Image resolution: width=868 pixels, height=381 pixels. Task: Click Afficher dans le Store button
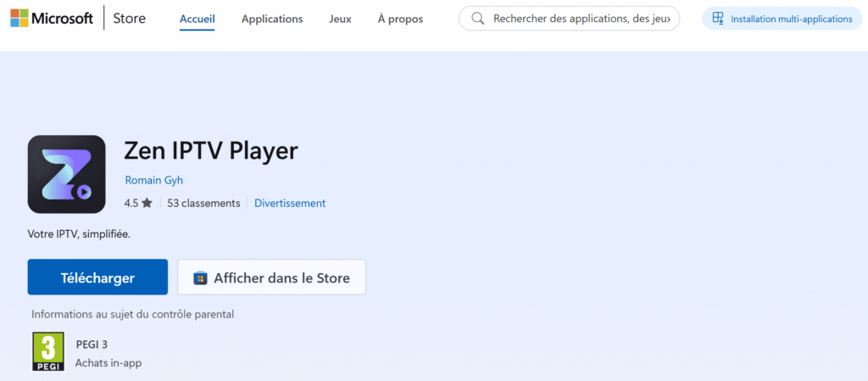(271, 277)
